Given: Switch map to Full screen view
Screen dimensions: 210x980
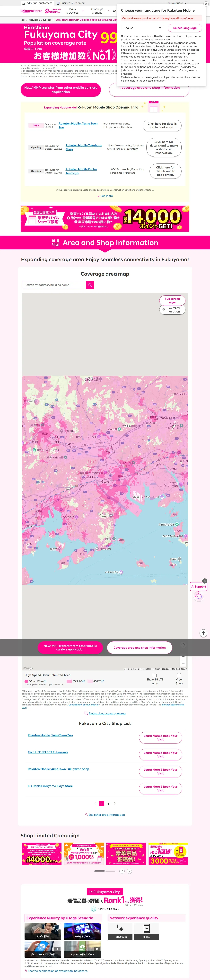Looking at the screenshot, I should 172,301.
